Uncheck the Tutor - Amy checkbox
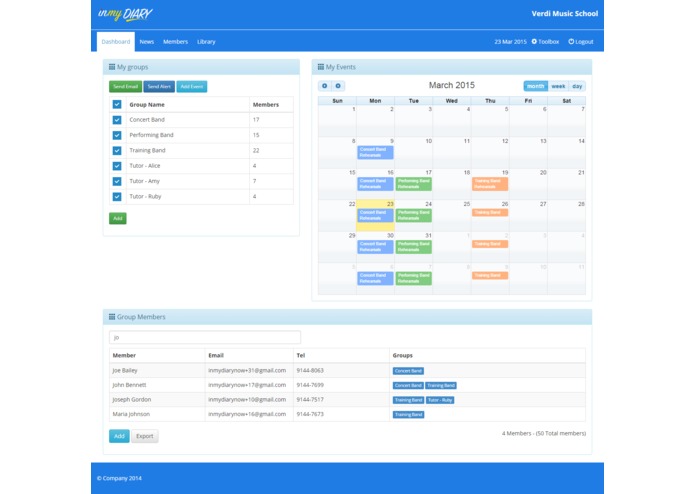 point(117,181)
